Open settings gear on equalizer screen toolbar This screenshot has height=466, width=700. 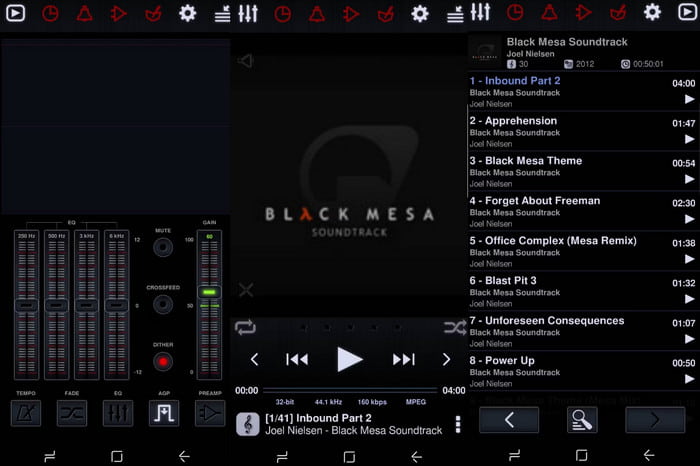[187, 13]
